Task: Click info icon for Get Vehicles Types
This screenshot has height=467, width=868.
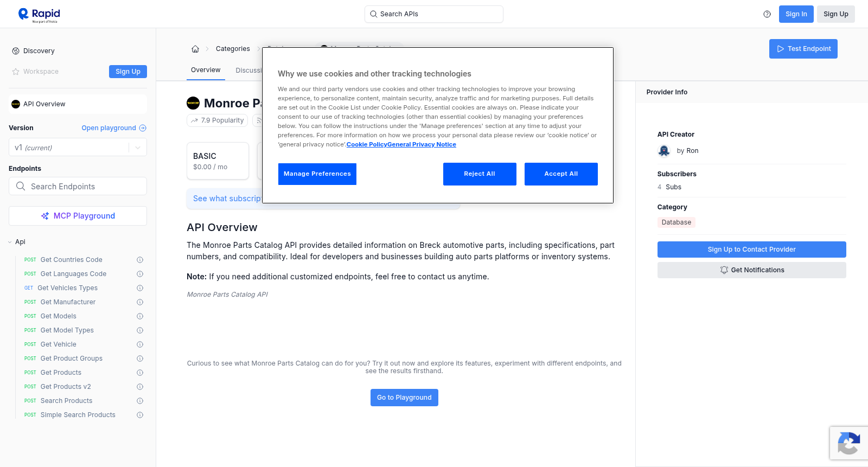Action: click(140, 288)
